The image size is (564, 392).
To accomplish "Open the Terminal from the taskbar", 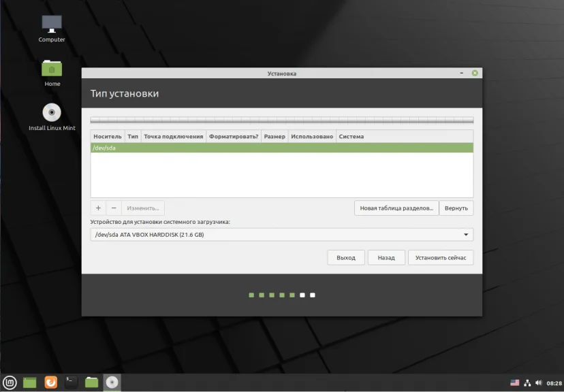I will [x=72, y=382].
